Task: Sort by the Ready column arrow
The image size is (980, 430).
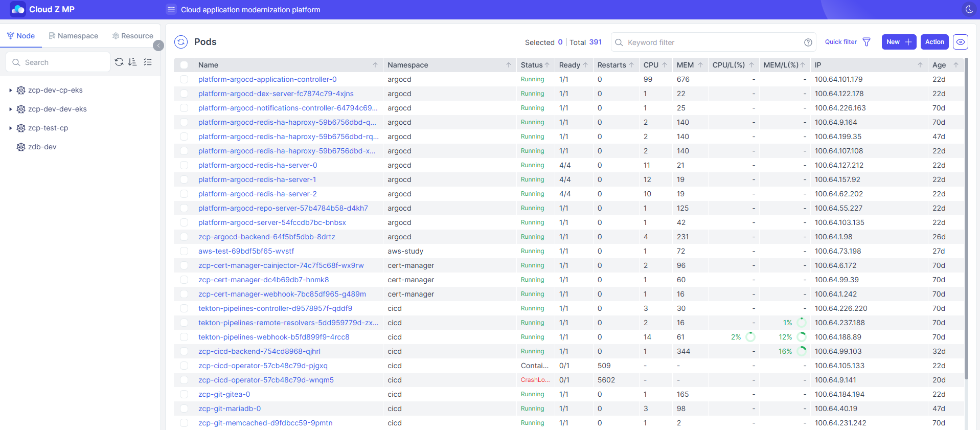Action: [585, 65]
